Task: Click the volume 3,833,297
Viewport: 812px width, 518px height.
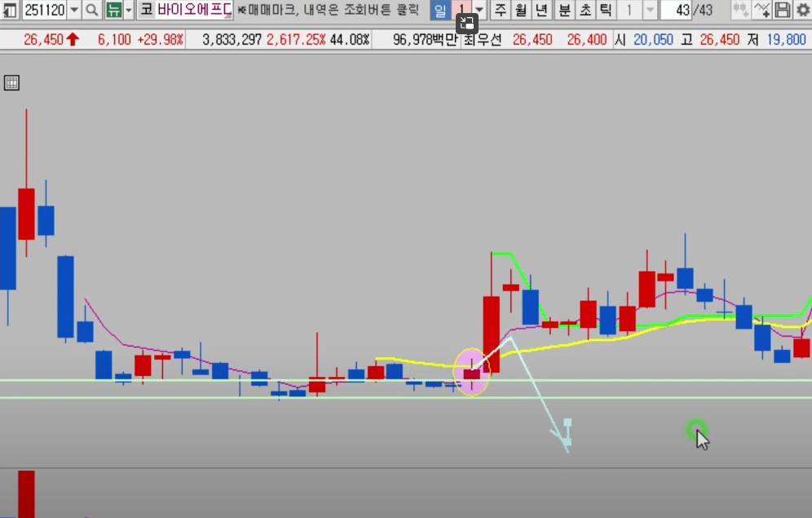Action: pos(232,40)
